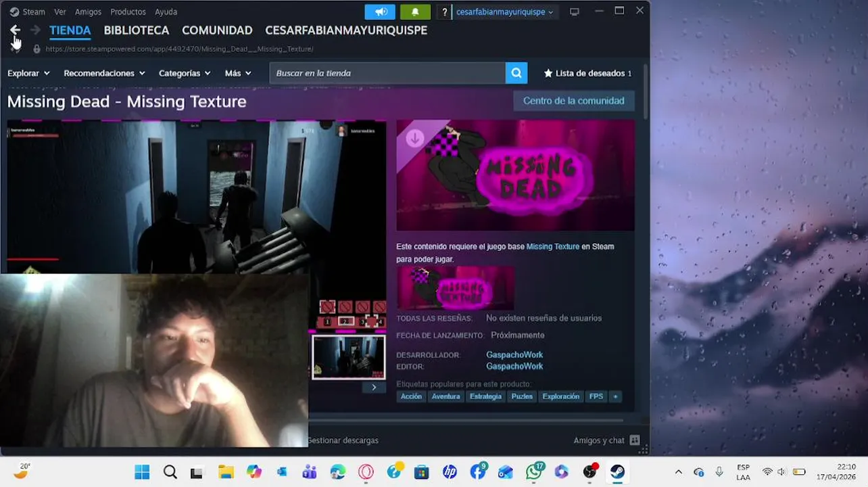Open WhatsApp on the taskbar
Viewport: 868px width, 487px height.
tap(535, 471)
